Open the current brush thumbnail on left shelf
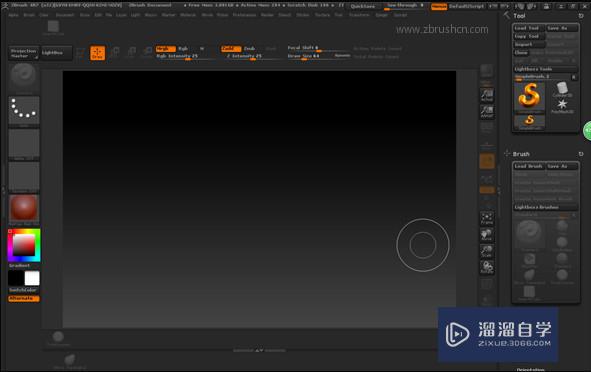The image size is (591, 372). (x=24, y=77)
